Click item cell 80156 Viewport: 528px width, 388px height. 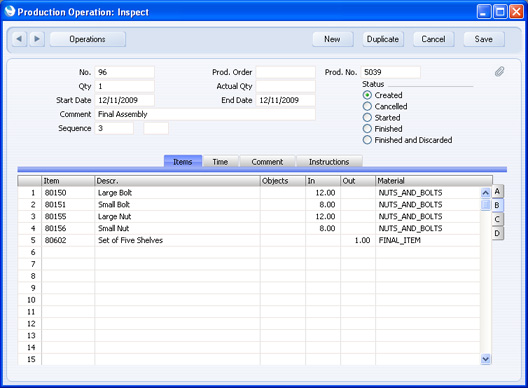pyautogui.click(x=68, y=228)
